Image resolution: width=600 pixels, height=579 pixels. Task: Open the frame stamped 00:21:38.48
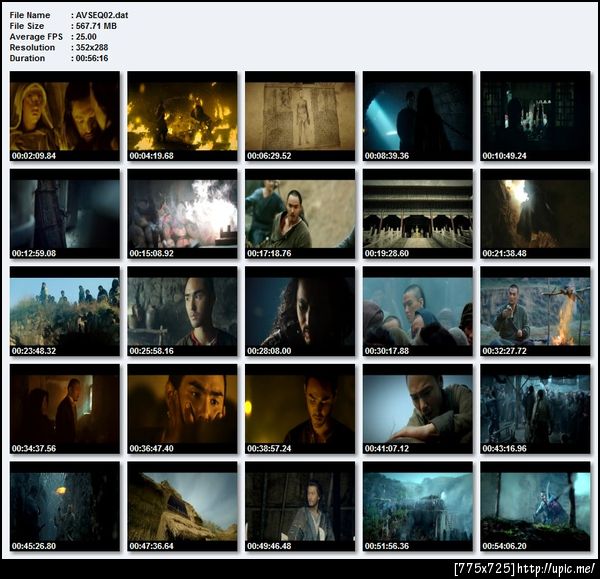(535, 214)
